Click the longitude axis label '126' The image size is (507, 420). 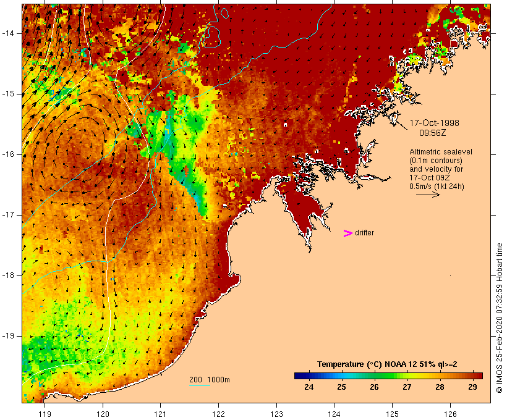[x=450, y=414]
